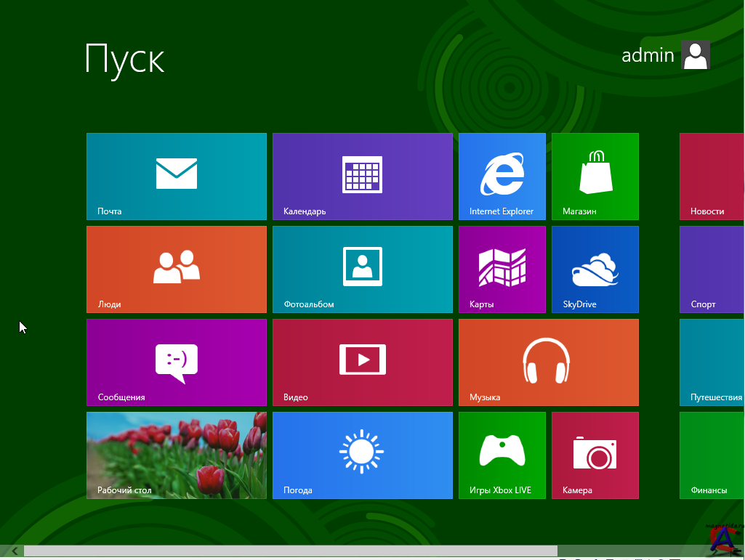Launch the Видео video tile

coord(362,362)
